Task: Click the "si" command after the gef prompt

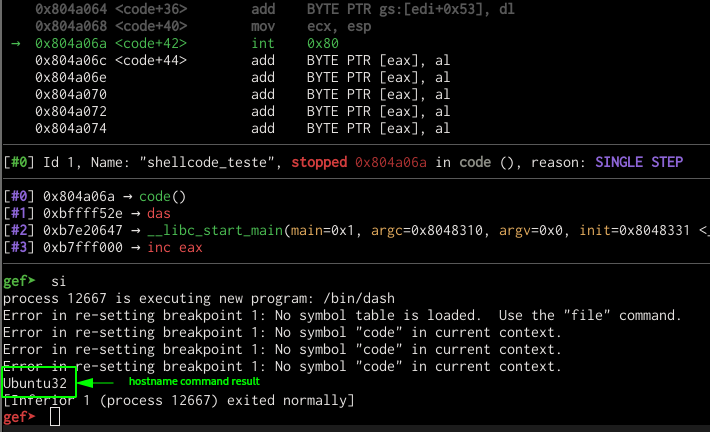Action: coord(58,281)
